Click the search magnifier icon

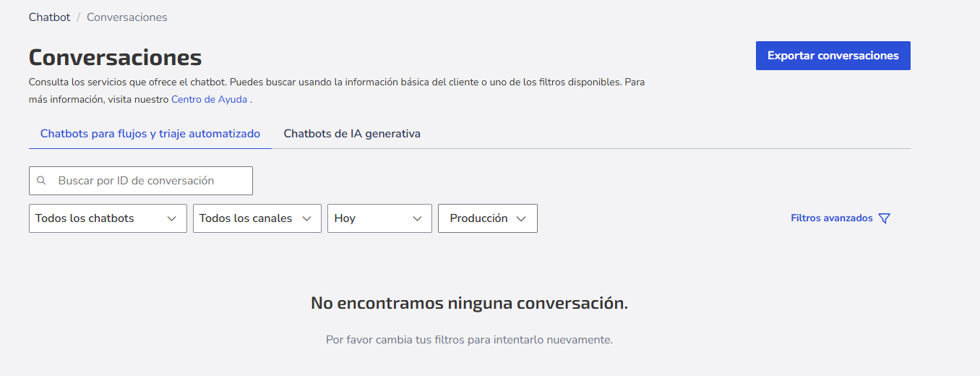click(x=41, y=181)
